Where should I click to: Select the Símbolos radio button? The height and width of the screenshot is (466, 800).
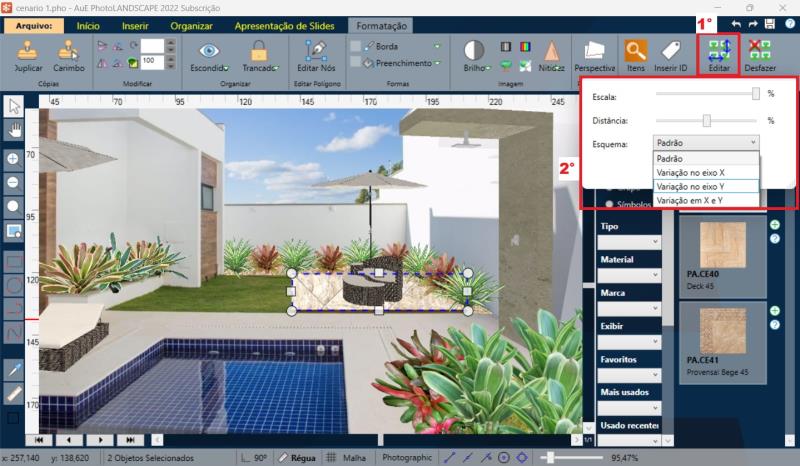click(x=612, y=204)
